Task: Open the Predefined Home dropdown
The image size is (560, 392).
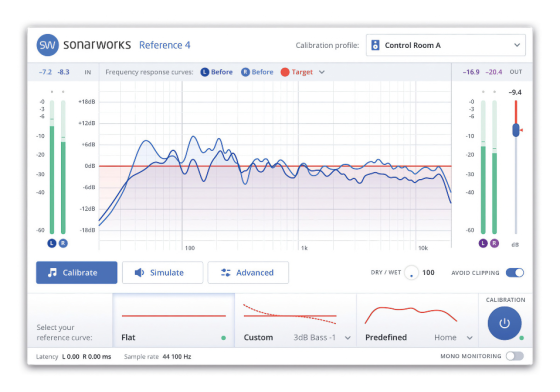Action: tap(454, 337)
